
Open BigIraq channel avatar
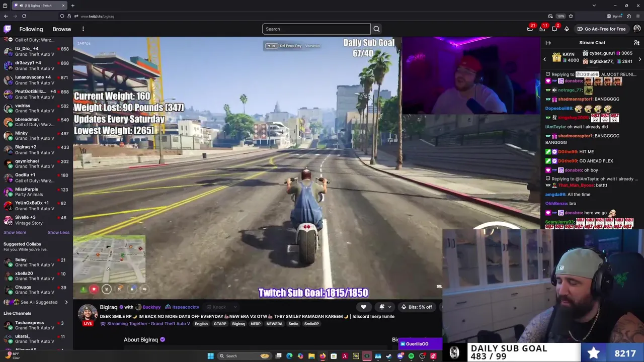(x=88, y=312)
